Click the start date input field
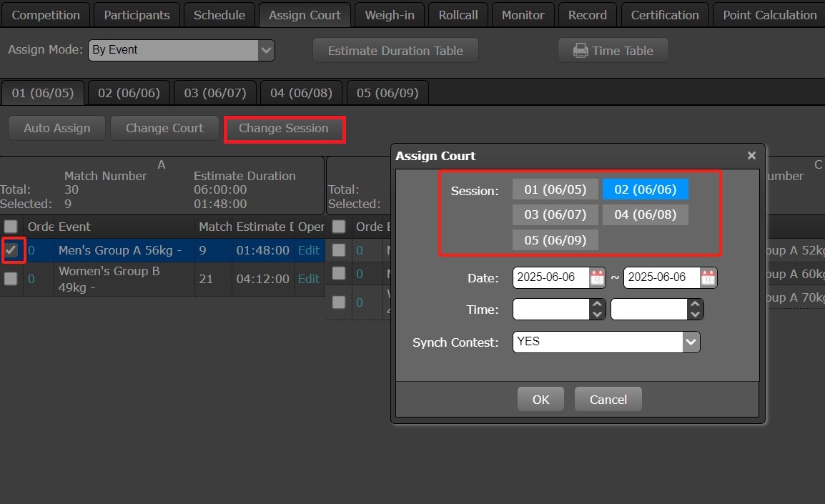This screenshot has width=825, height=504. point(550,277)
